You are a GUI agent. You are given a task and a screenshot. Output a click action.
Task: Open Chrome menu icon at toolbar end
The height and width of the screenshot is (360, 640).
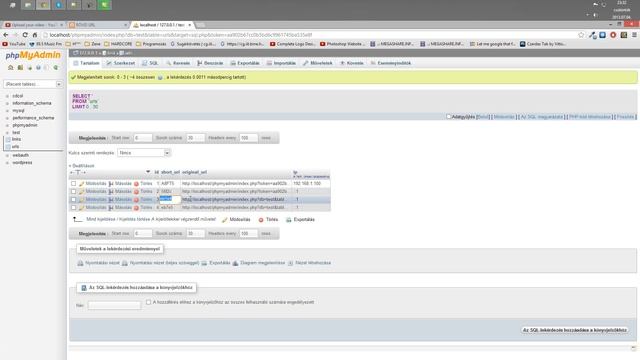click(634, 35)
